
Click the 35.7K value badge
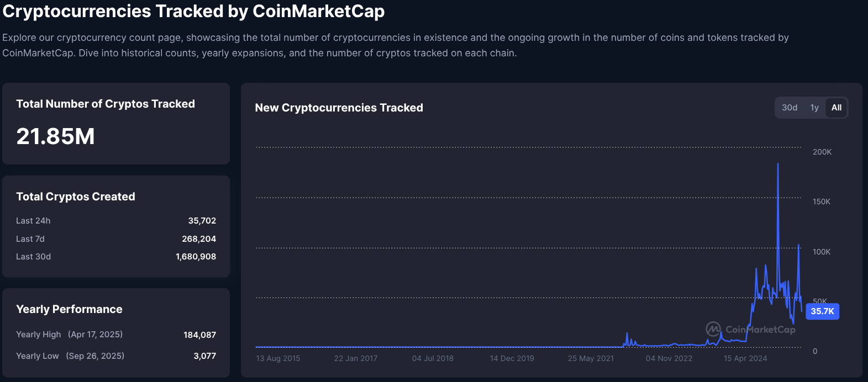click(822, 311)
